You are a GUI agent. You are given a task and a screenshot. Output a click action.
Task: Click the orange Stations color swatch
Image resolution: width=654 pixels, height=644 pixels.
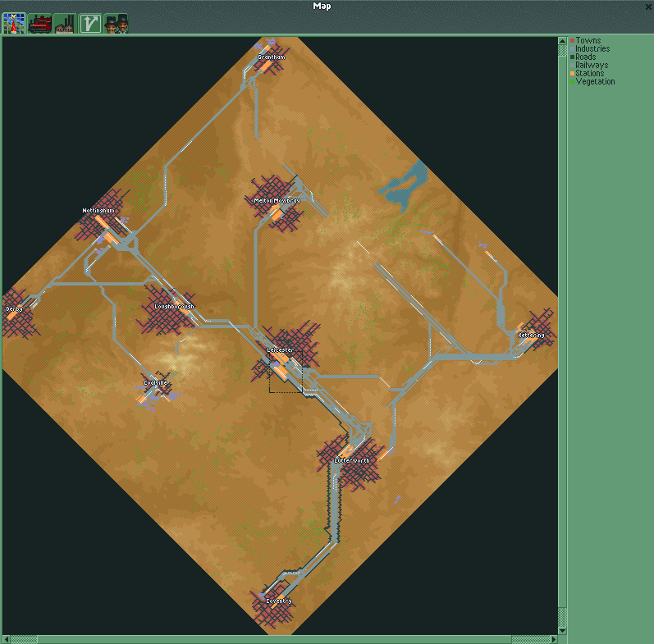[x=572, y=73]
